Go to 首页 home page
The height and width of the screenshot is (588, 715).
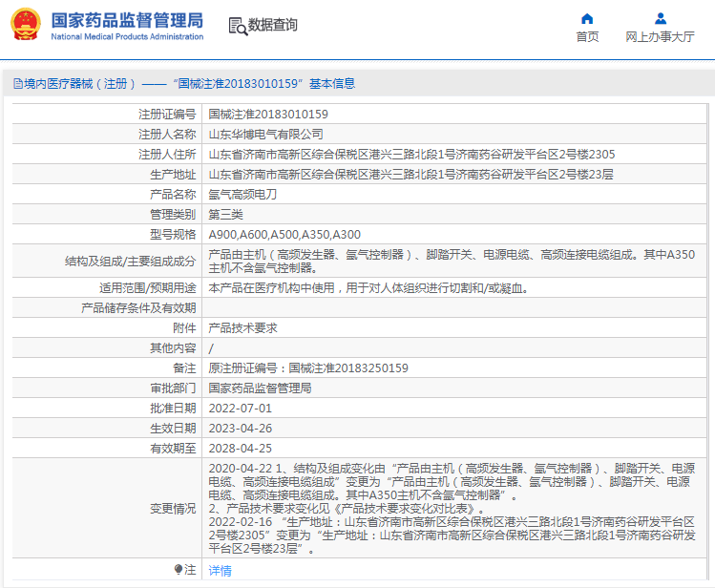point(587,36)
